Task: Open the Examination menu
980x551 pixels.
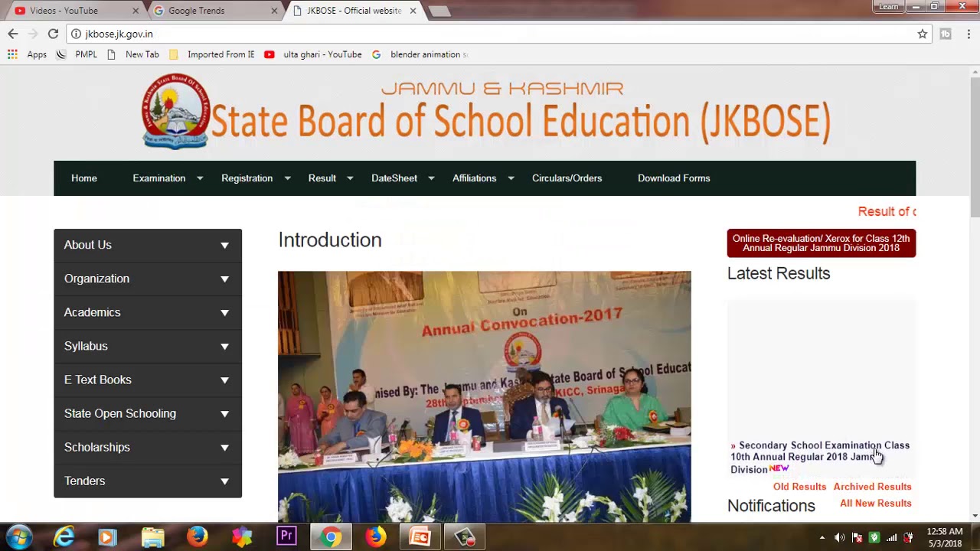Action: pyautogui.click(x=159, y=178)
